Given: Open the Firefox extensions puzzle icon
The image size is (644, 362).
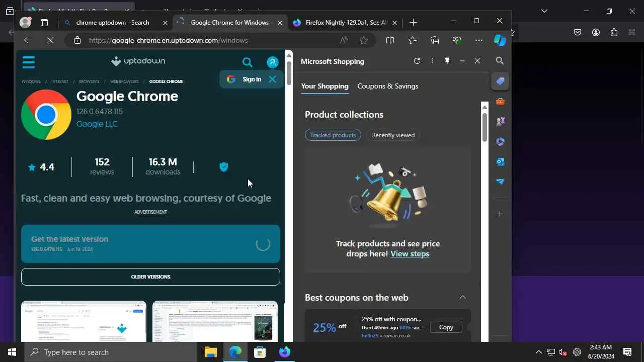Looking at the screenshot, I should tap(614, 32).
